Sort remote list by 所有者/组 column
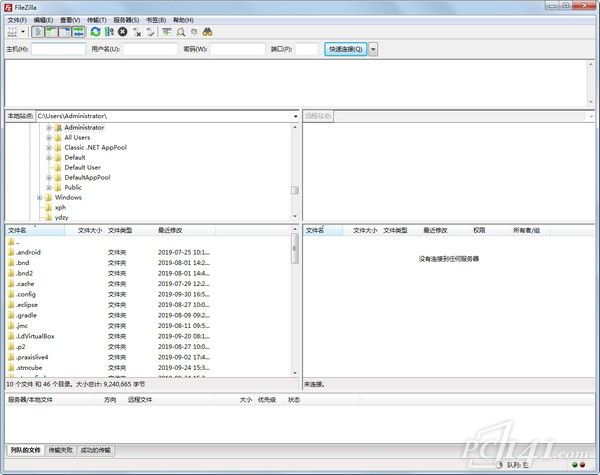Viewport: 600px width, 475px height. point(530,230)
